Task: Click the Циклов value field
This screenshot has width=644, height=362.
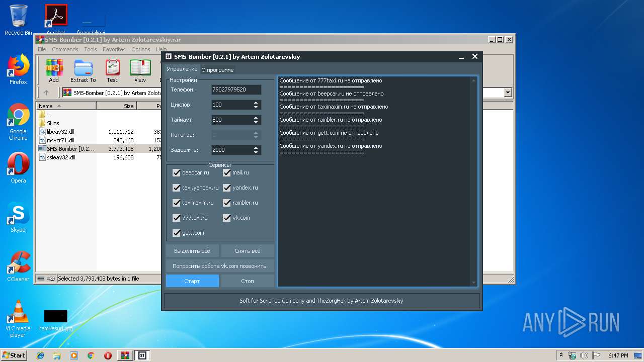Action: (231, 105)
